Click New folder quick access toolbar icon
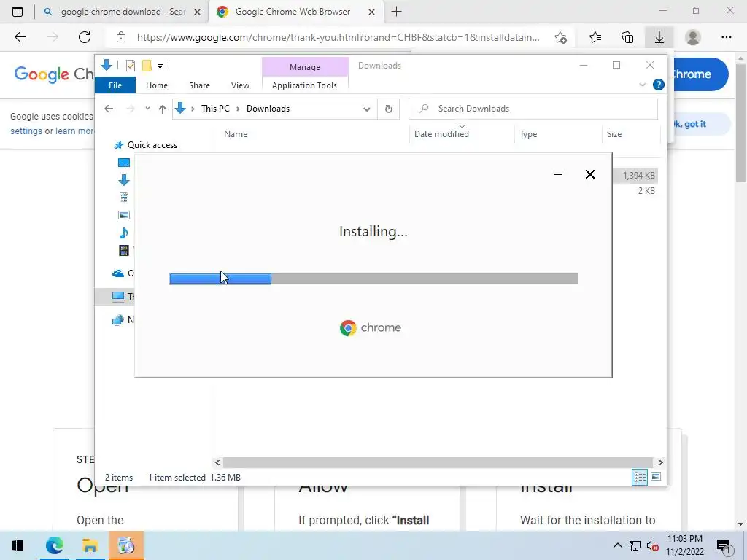This screenshot has width=747, height=560. tap(147, 66)
